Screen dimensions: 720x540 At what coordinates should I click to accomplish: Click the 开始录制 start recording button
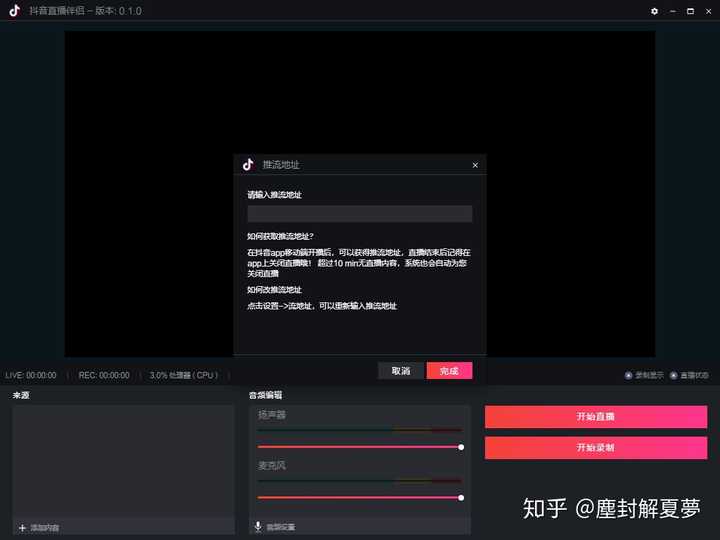point(596,448)
